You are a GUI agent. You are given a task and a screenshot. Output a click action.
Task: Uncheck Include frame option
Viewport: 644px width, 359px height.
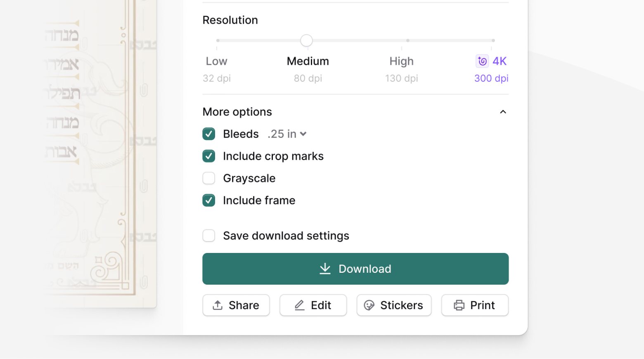tap(209, 201)
